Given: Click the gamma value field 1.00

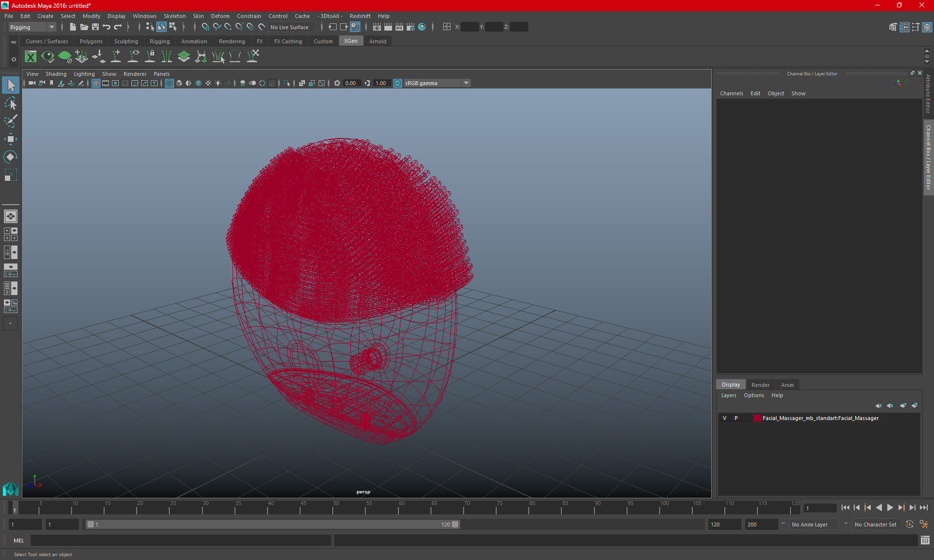Looking at the screenshot, I should 381,83.
